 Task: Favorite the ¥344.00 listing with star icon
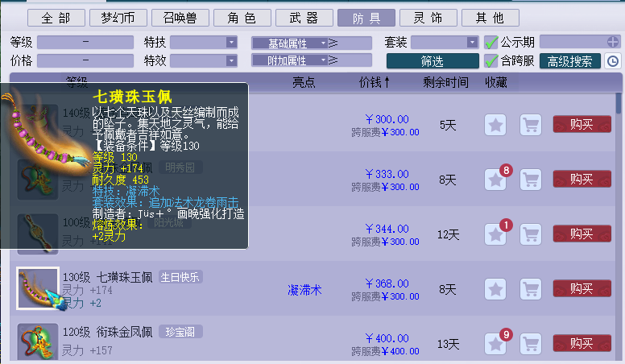tap(495, 234)
